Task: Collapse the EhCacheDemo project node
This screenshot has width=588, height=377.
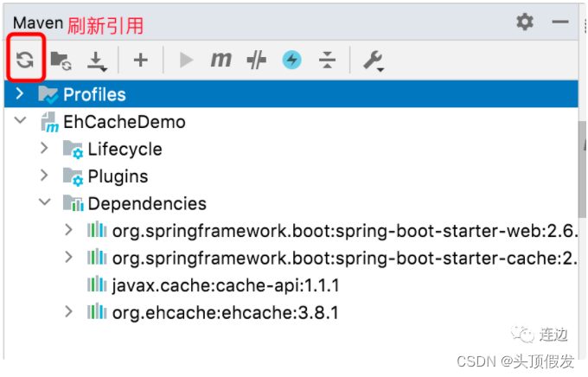Action: pos(20,120)
